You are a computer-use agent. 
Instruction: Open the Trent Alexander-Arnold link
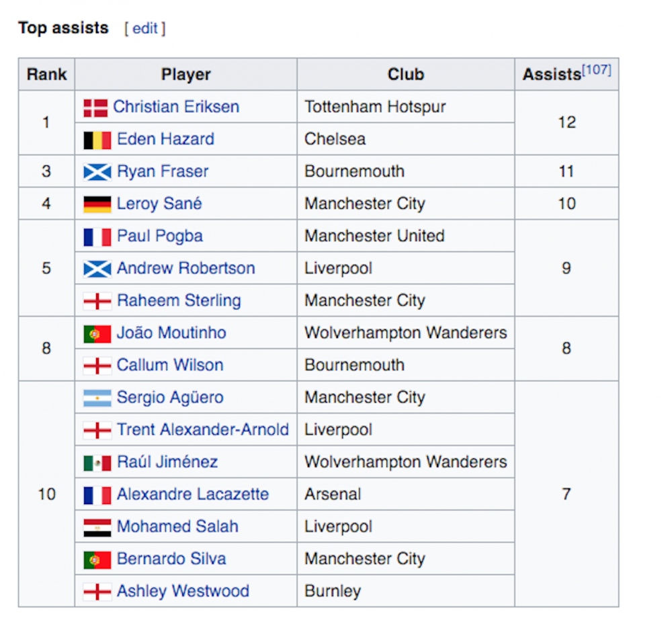[x=203, y=429]
